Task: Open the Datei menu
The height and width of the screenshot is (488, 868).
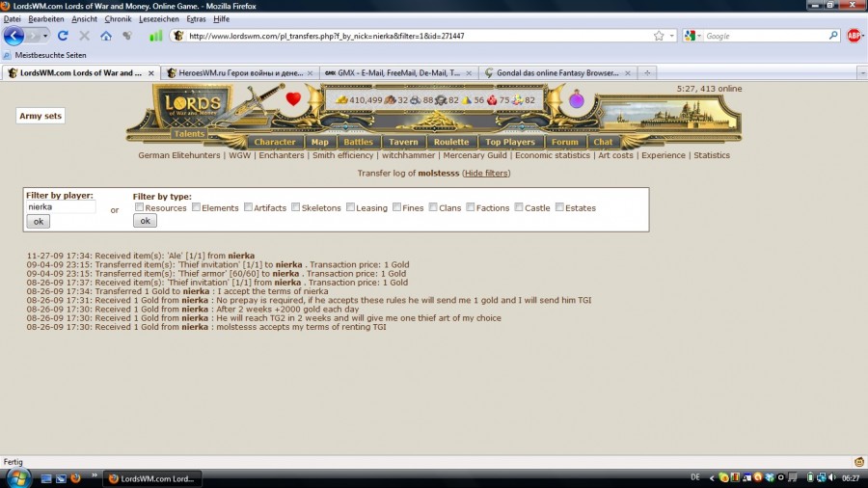Action: tap(12, 19)
